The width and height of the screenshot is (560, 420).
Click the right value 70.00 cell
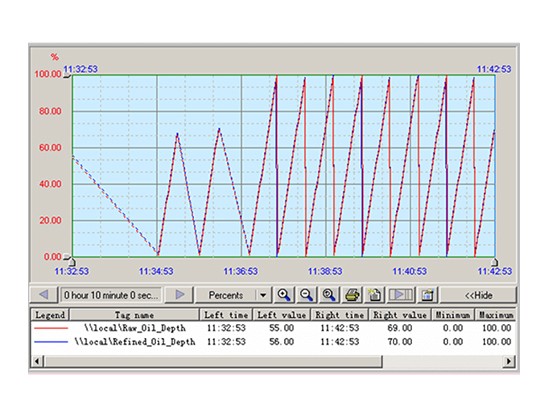tap(400, 342)
